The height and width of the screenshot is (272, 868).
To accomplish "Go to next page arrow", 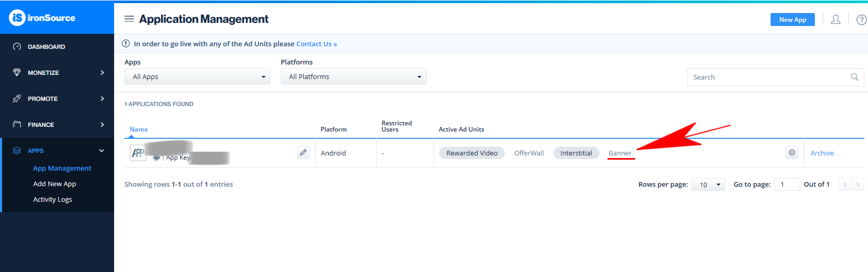I will coord(858,185).
